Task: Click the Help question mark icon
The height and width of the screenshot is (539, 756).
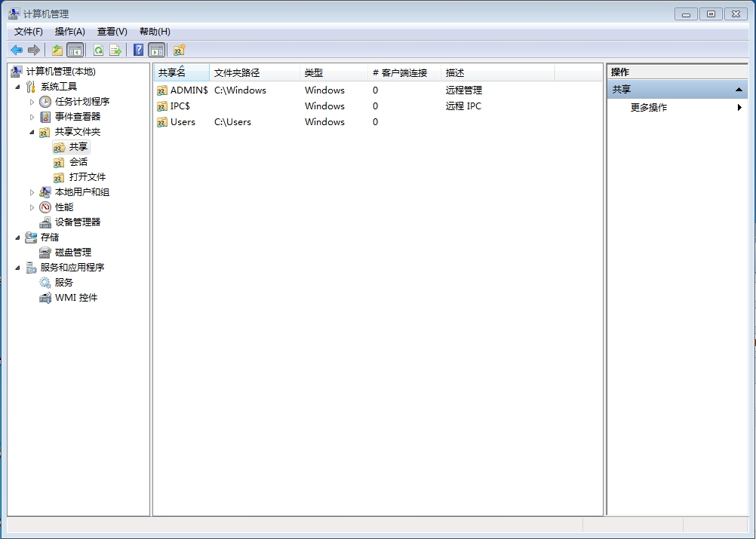Action: pyautogui.click(x=138, y=50)
